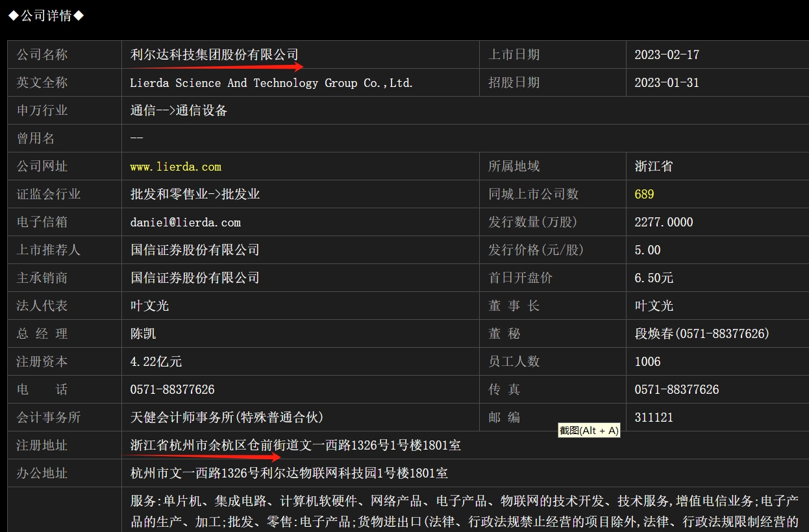Click the 注册资本 label
The height and width of the screenshot is (532, 809).
42,362
